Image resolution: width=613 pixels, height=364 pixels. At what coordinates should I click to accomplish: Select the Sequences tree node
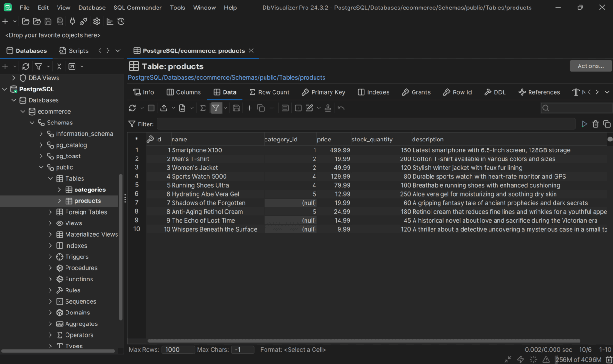(x=81, y=301)
